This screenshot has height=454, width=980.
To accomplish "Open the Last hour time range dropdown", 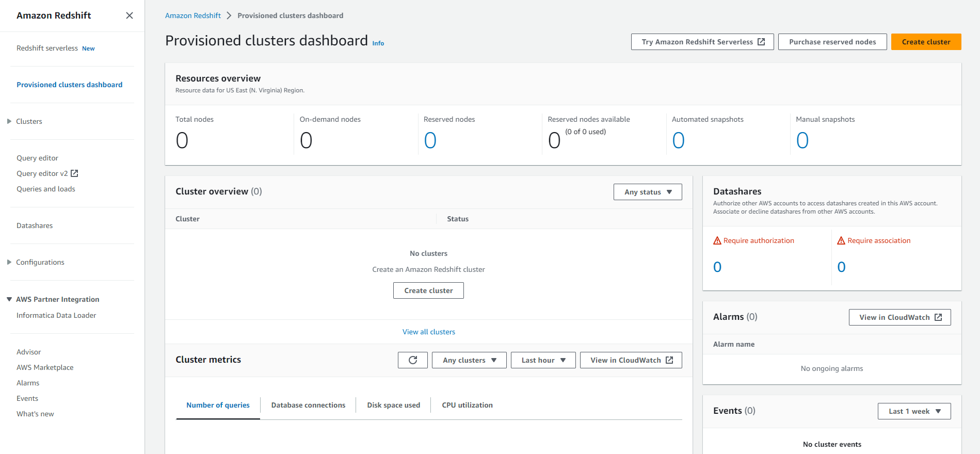I will click(543, 360).
